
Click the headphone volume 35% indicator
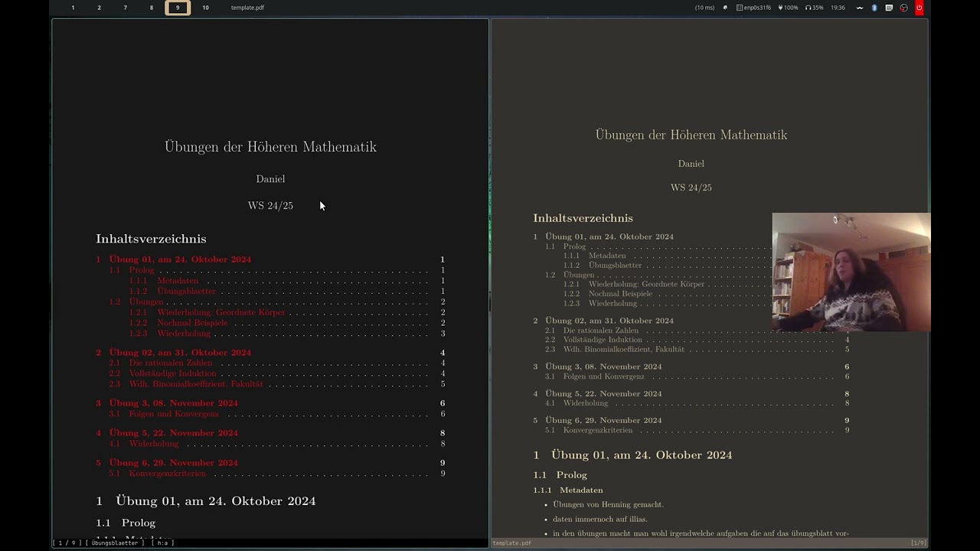click(x=815, y=8)
